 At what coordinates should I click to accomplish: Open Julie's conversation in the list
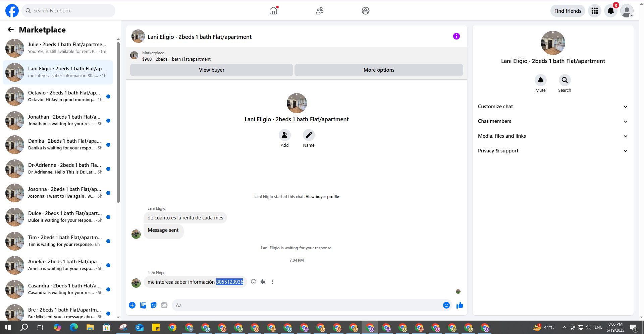[x=58, y=48]
